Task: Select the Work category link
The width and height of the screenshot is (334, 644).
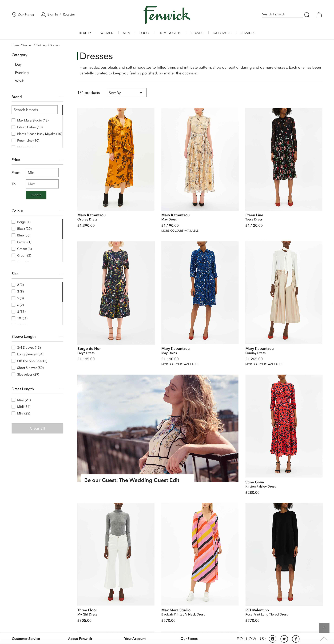Action: 19,81
